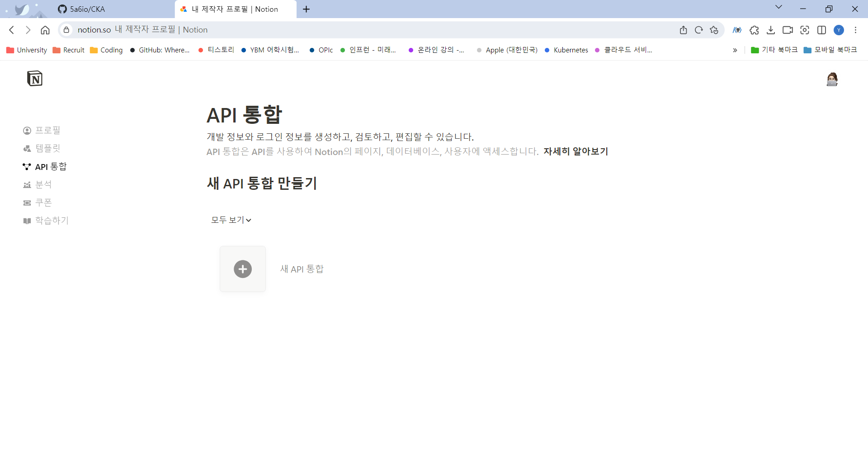Open a new browser tab
This screenshot has width=868, height=461.
point(307,9)
